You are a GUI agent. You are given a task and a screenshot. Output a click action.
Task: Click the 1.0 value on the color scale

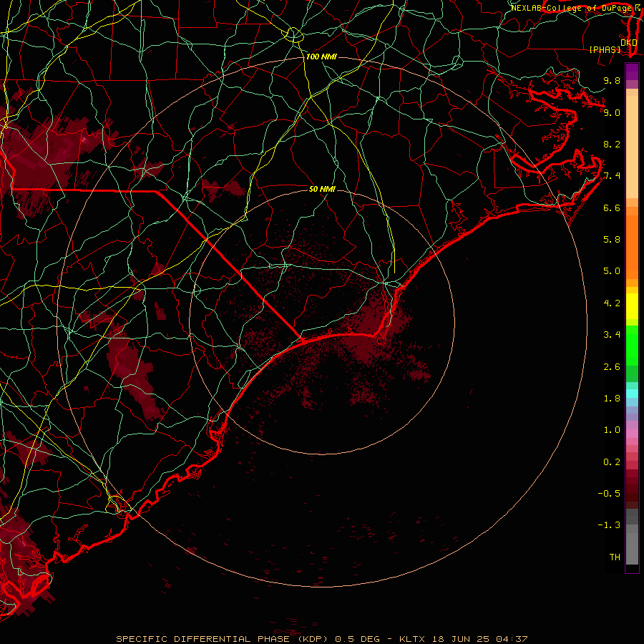[x=612, y=430]
